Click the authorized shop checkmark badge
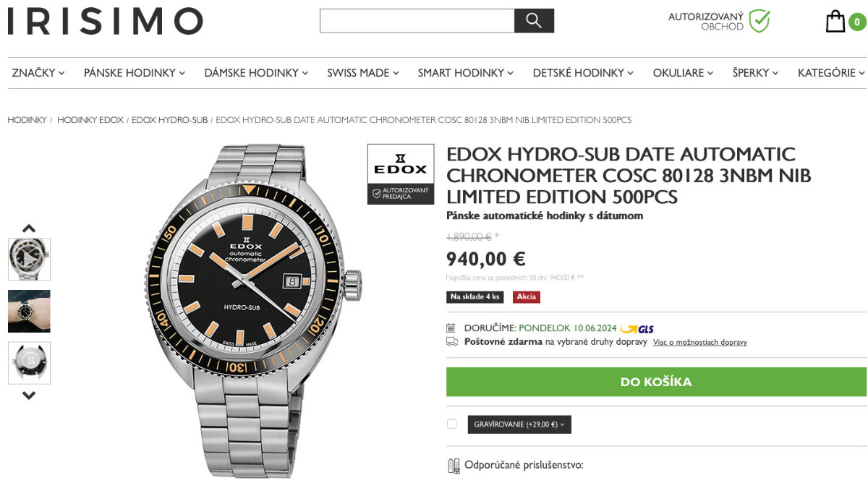This screenshot has width=868, height=483. [759, 21]
